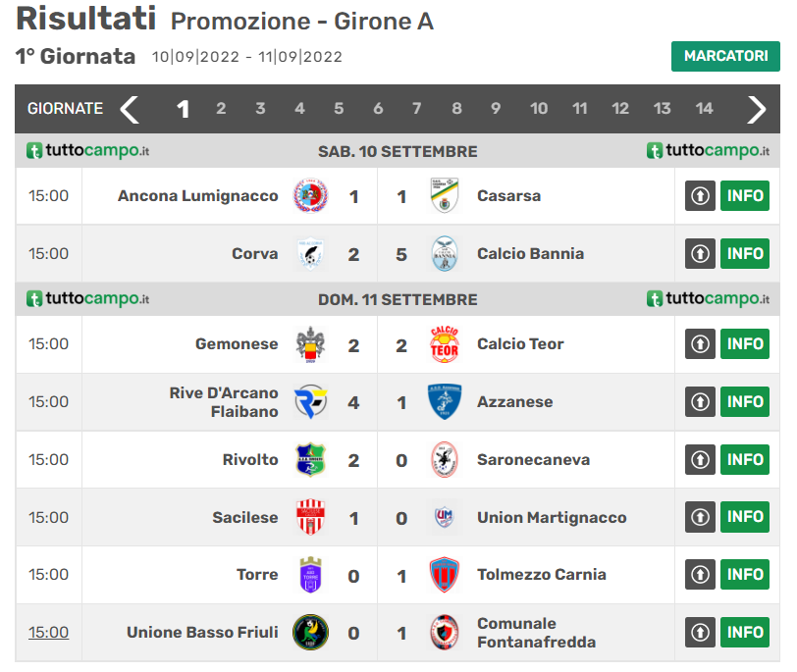Viewport: 797px width, 672px height.
Task: Click the Unione Basso Friuli crest
Action: (311, 633)
